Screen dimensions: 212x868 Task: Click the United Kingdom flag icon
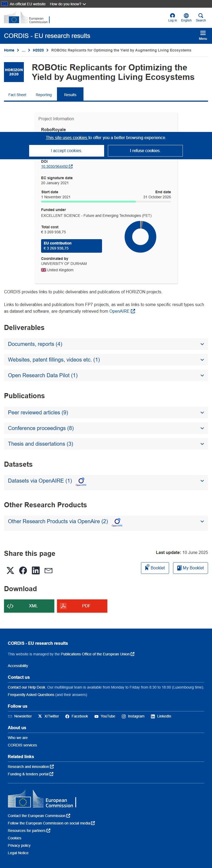[x=43, y=270]
